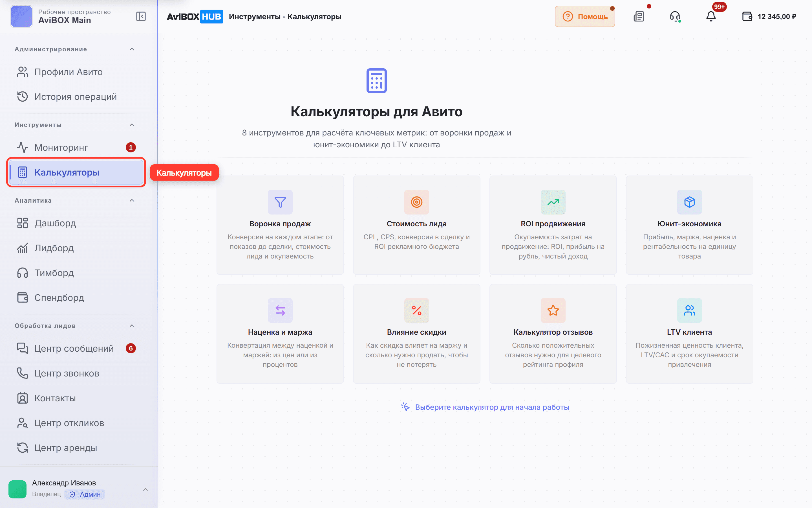The image size is (812, 508).
Task: Click the Александр Иванов user name
Action: click(64, 483)
